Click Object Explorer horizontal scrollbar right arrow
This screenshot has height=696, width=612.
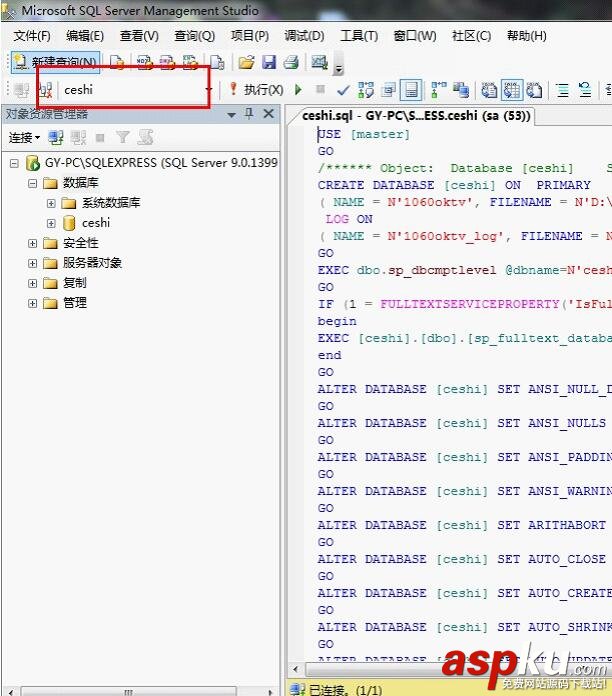point(270,692)
